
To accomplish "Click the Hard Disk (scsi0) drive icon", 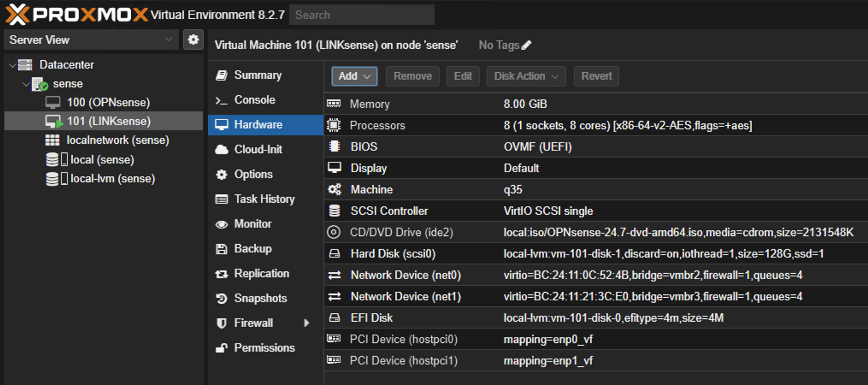I will (x=334, y=254).
